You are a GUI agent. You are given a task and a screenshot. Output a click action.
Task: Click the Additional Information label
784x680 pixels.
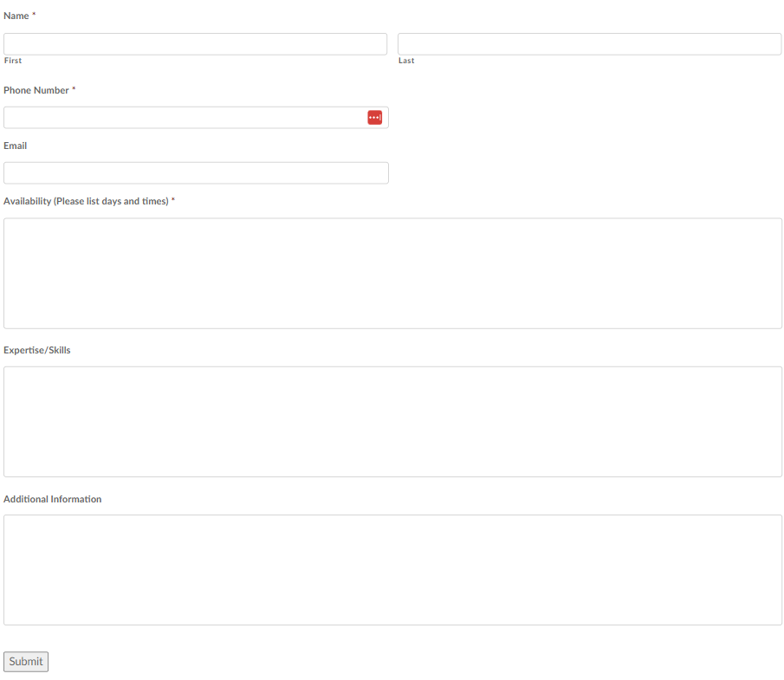[53, 499]
